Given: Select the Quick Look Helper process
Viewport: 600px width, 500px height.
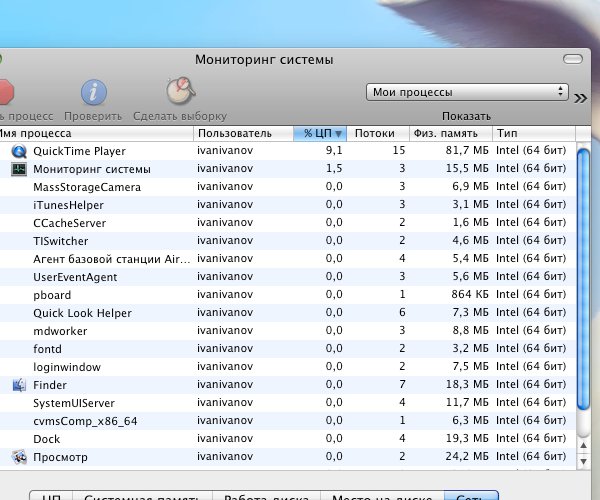Looking at the screenshot, I should [x=82, y=313].
